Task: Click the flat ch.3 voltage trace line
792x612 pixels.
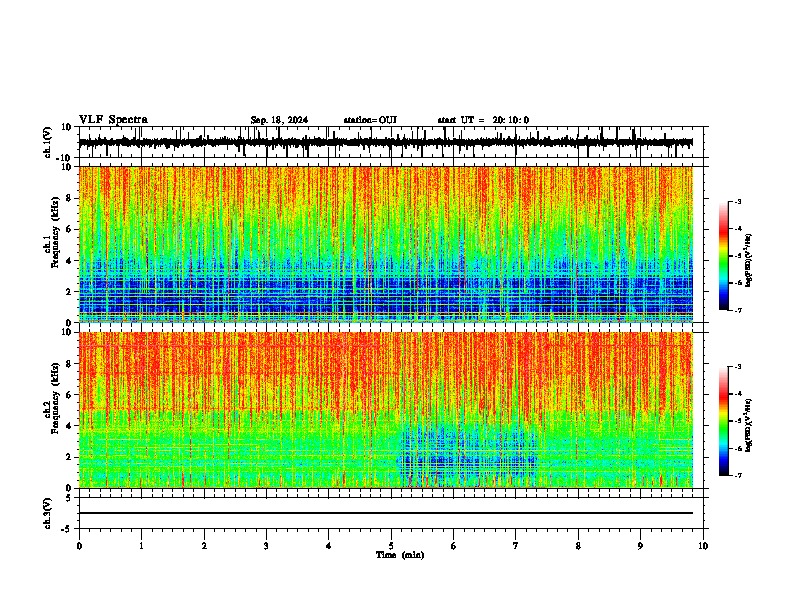Action: tap(386, 513)
